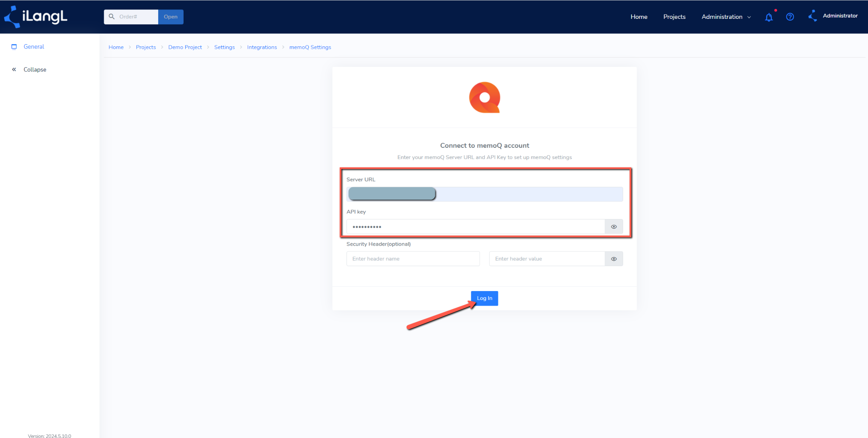Viewport: 868px width, 438px height.
Task: Focus the Order# search field
Action: [131, 17]
